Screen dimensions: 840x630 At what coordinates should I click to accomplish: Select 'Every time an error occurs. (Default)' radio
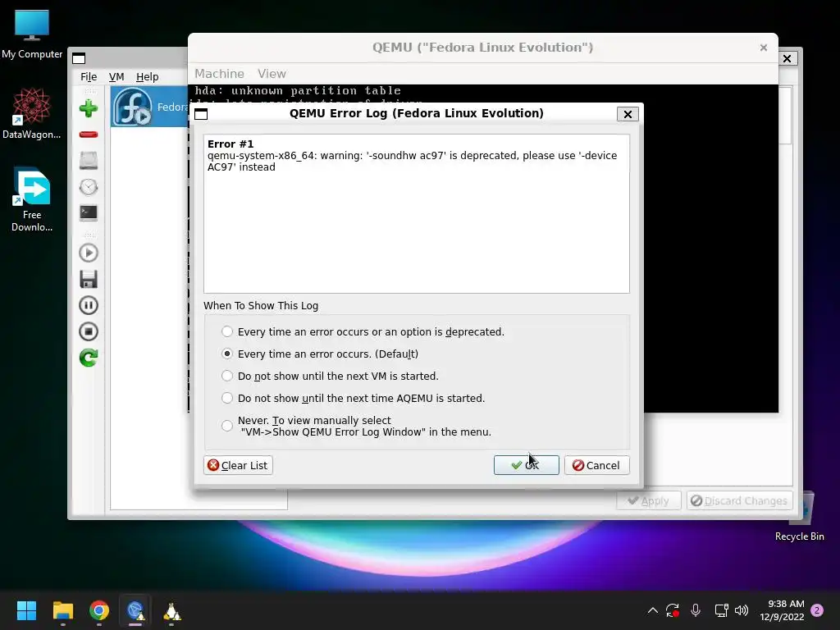227,354
